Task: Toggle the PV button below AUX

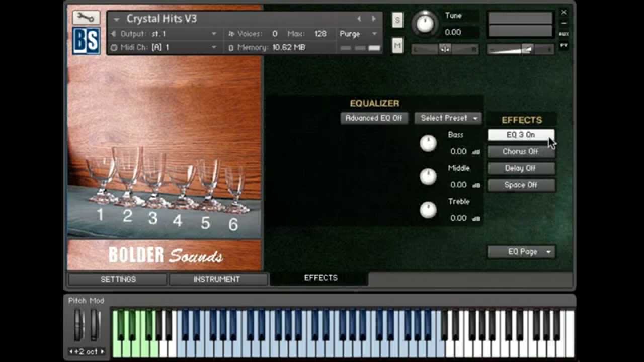Action: point(564,45)
